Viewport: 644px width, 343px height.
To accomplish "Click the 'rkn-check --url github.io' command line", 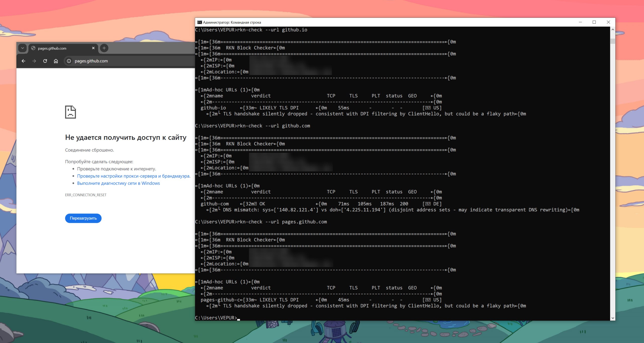I will tap(272, 30).
